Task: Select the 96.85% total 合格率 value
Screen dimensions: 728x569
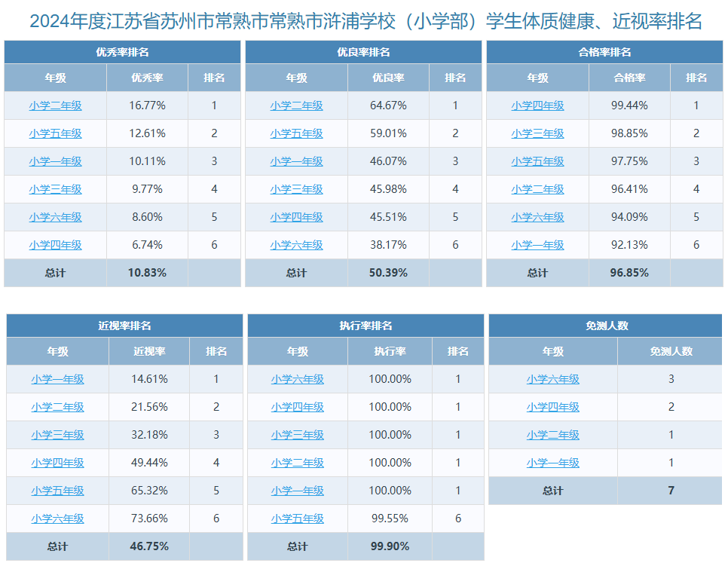Action: click(x=629, y=273)
